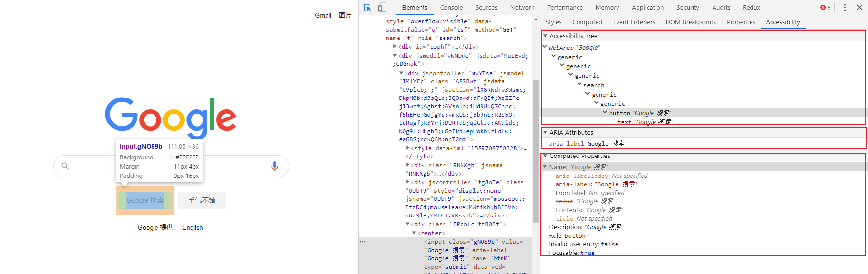The height and width of the screenshot is (274, 868).
Task: Open the Network tab
Action: coord(522,7)
